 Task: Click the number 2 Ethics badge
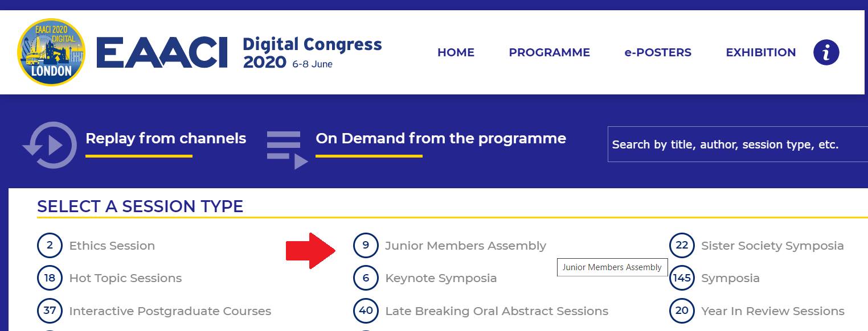tap(50, 246)
